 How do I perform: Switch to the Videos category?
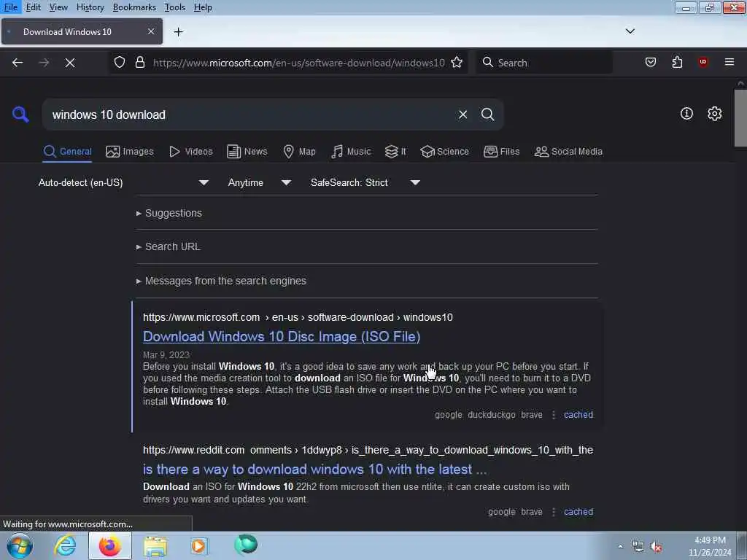(x=191, y=152)
